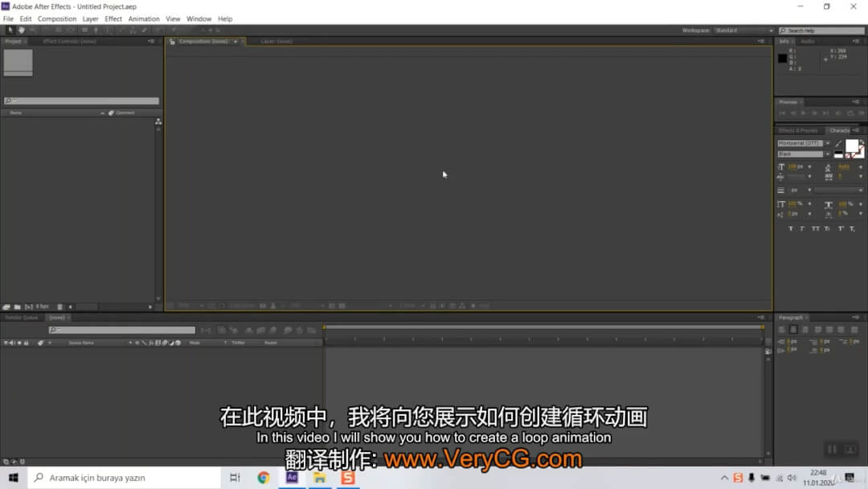Open the Composition menu
868x489 pixels.
pos(57,18)
